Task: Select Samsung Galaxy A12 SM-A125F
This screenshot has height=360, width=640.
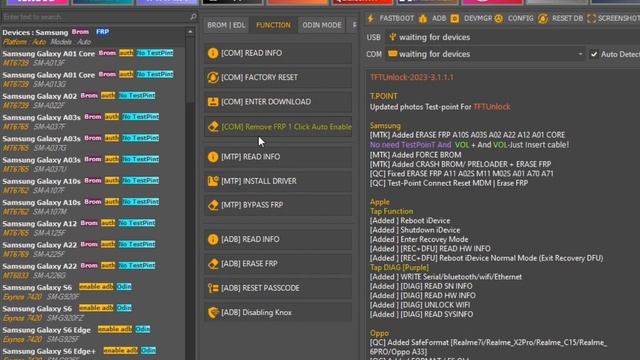Action: point(93,228)
